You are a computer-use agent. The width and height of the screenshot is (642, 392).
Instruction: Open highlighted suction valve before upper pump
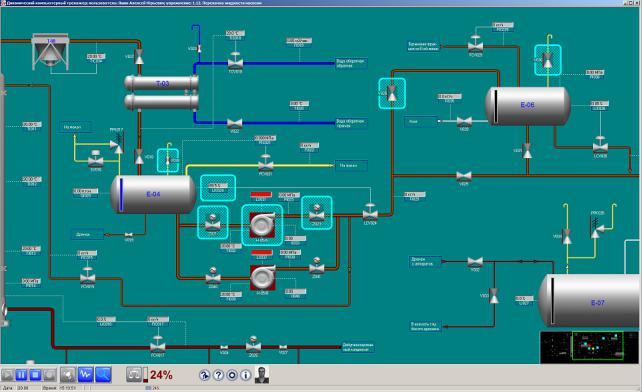coord(212,222)
